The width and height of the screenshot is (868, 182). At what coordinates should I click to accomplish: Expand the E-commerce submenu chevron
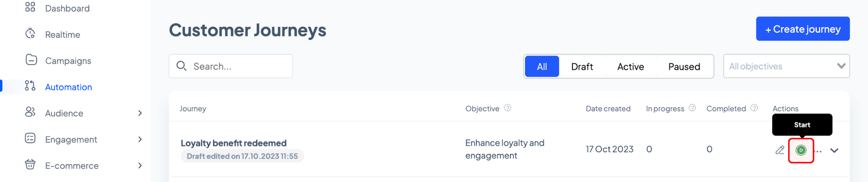coord(140,165)
